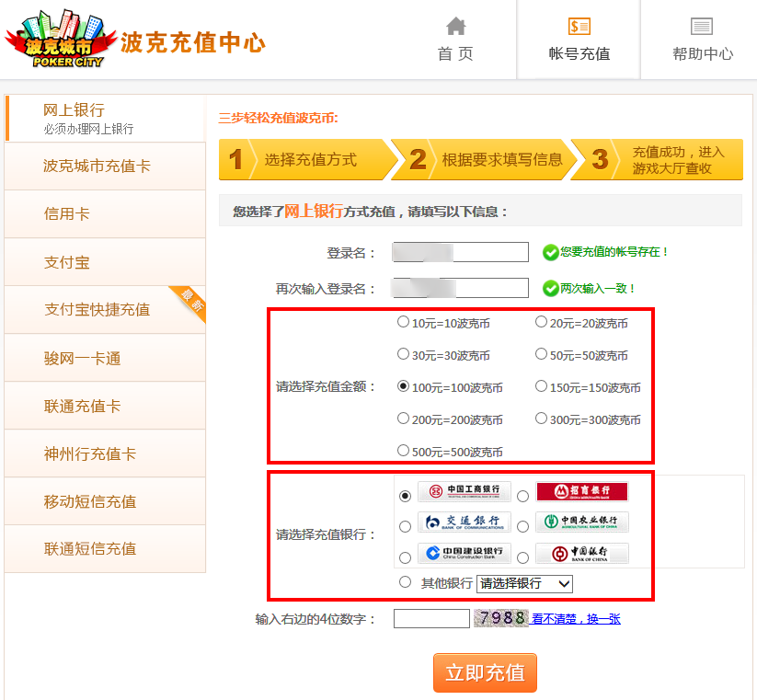Pick the 30元=30波克币 recharge amount
This screenshot has height=700, width=757.
403,354
